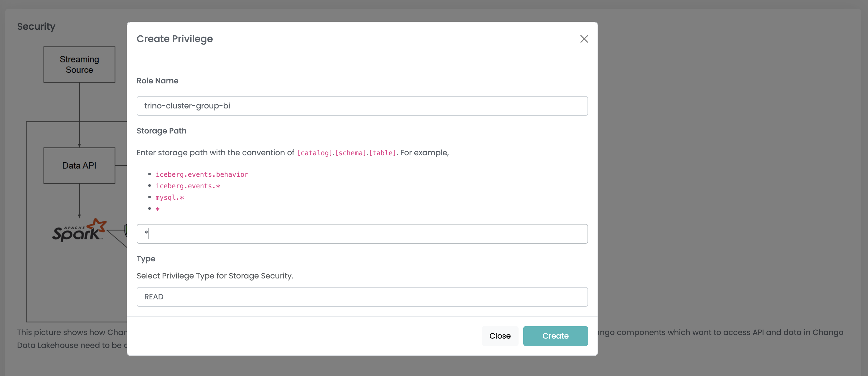The width and height of the screenshot is (868, 376).
Task: Click the Apache Spark logo in diagram
Action: click(79, 230)
